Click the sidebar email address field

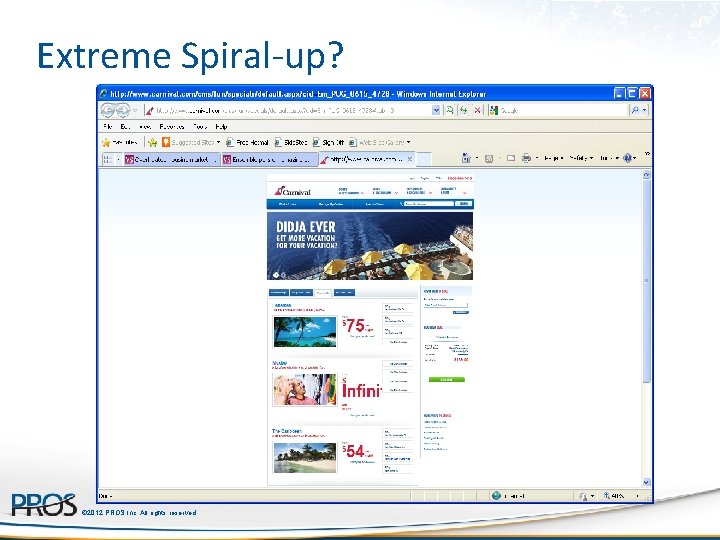[445, 305]
